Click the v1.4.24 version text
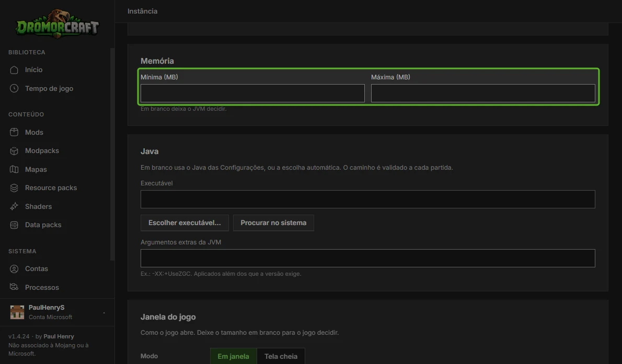622x364 pixels. pos(19,336)
